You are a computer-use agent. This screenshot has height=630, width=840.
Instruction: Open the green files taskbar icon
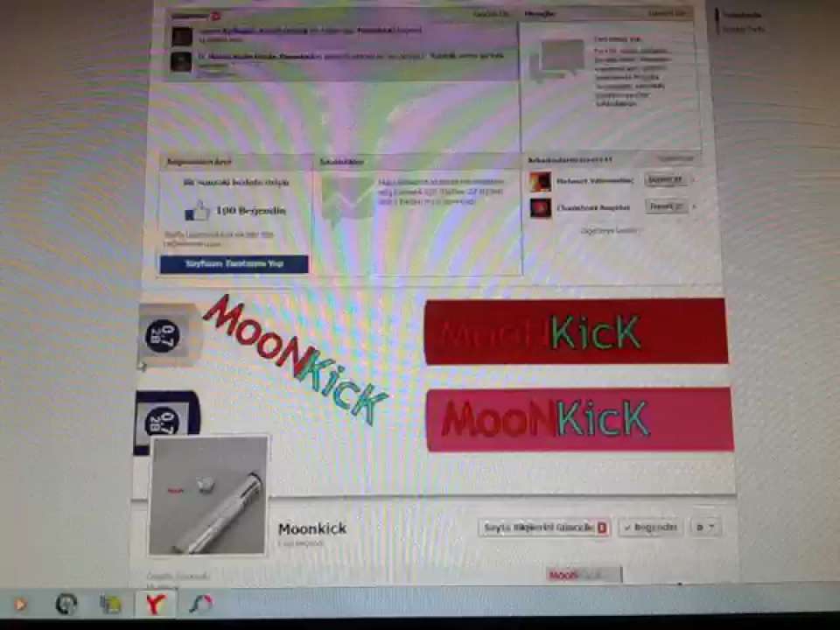110,604
